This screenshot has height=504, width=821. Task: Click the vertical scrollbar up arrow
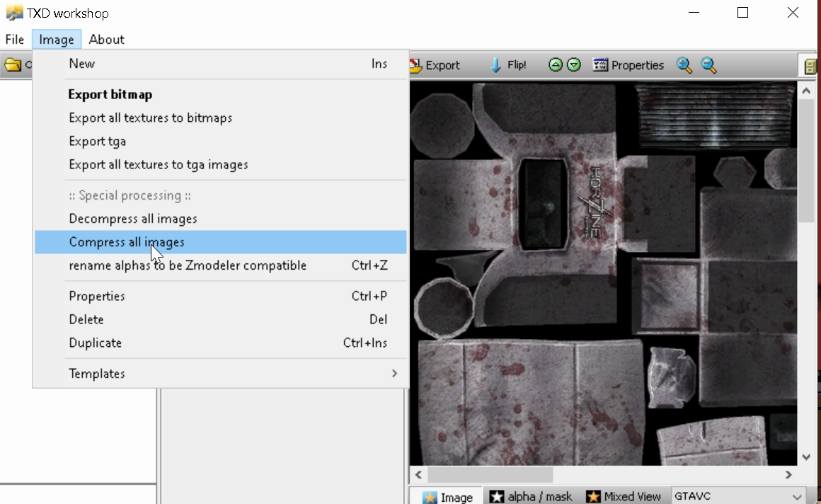click(806, 91)
